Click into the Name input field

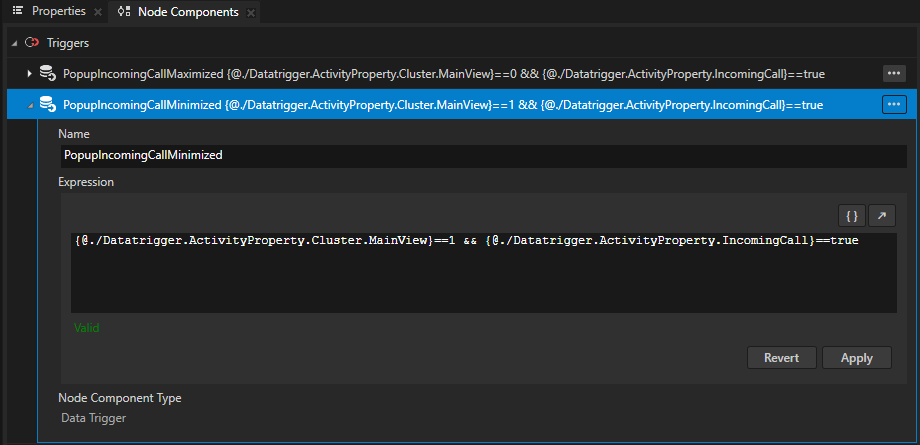480,156
